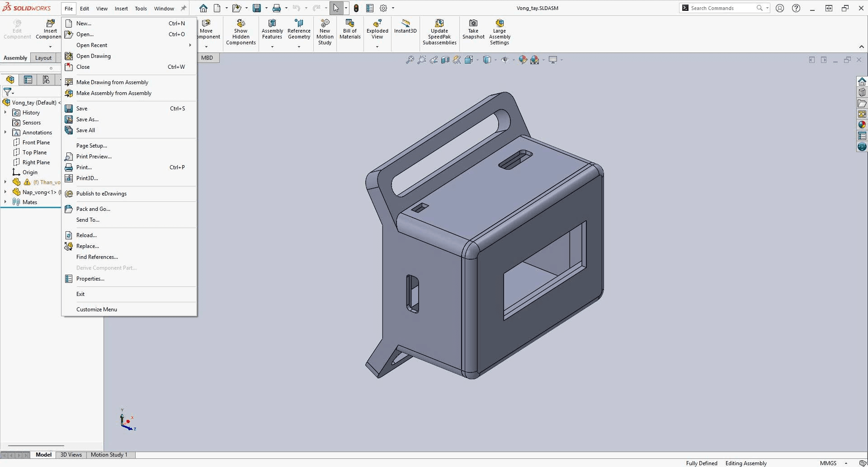Insert Bill of Materials
This screenshot has width=868, height=467.
(x=350, y=29)
